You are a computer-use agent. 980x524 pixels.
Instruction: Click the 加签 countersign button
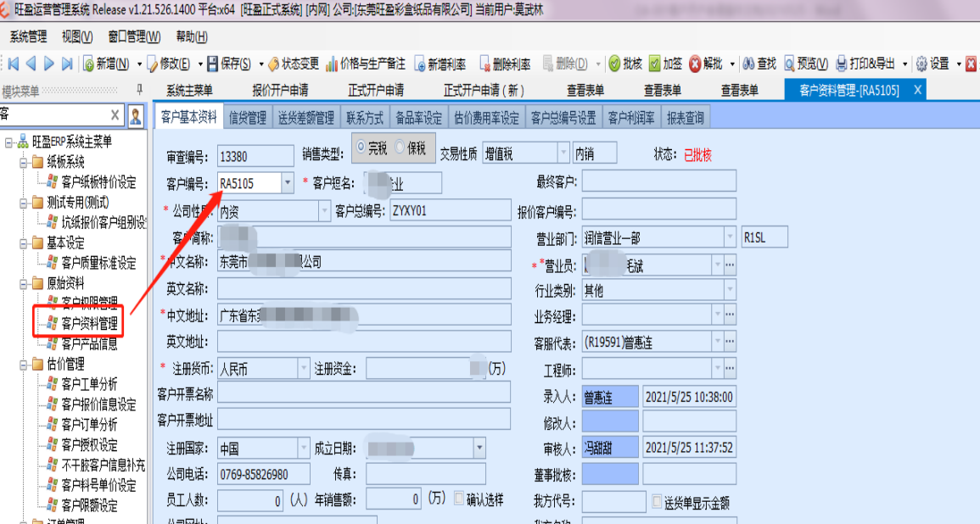point(665,64)
